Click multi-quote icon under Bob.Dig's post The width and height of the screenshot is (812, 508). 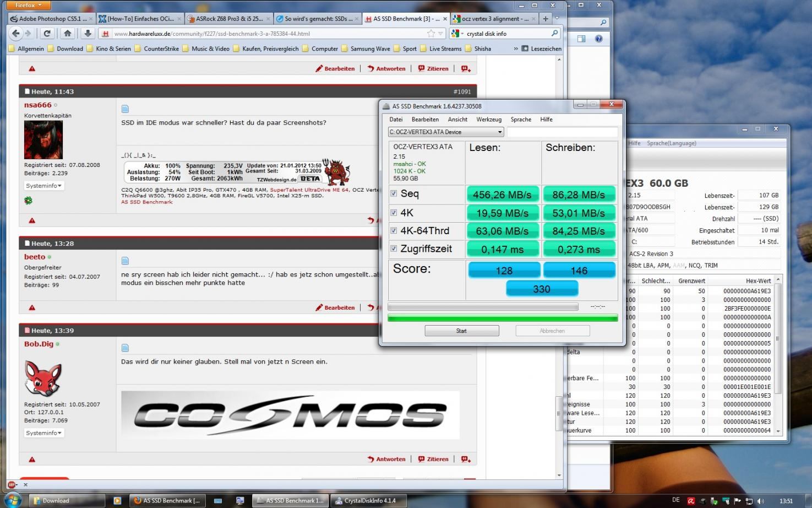[466, 459]
